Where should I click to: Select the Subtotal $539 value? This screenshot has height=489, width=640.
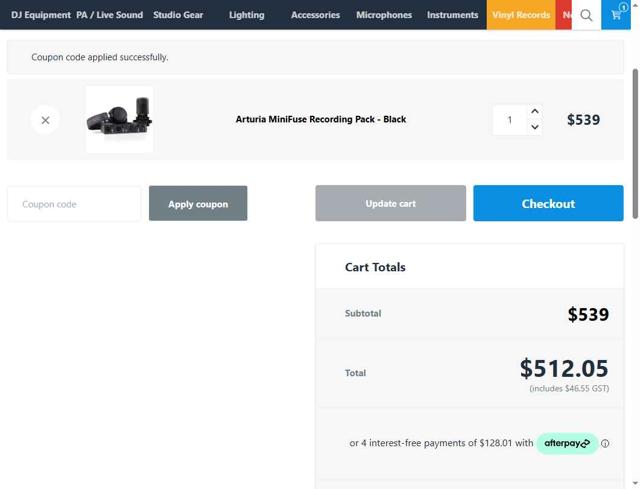[588, 314]
